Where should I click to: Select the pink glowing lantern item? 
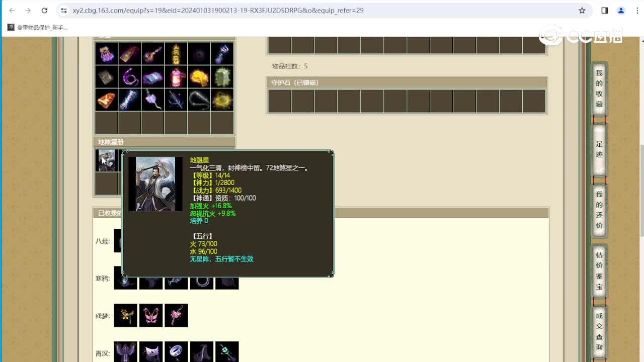click(176, 76)
